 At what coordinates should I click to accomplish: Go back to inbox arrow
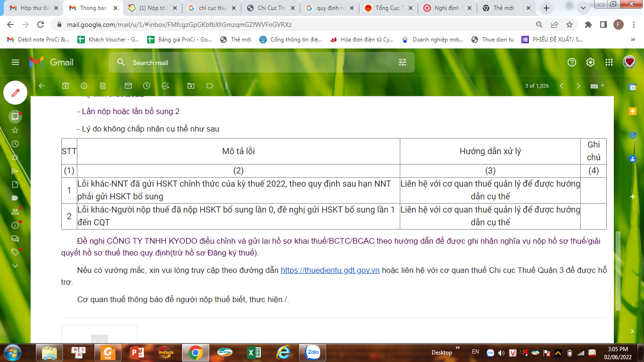41,86
